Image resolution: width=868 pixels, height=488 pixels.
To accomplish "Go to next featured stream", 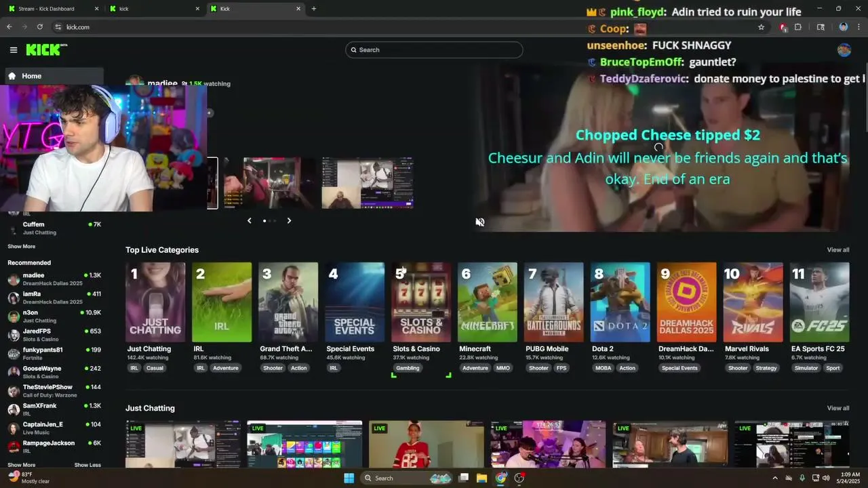I will click(289, 220).
